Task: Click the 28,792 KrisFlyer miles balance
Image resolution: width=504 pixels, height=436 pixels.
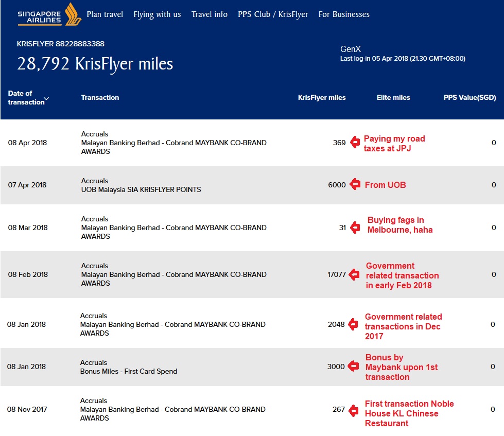Action: [95, 64]
